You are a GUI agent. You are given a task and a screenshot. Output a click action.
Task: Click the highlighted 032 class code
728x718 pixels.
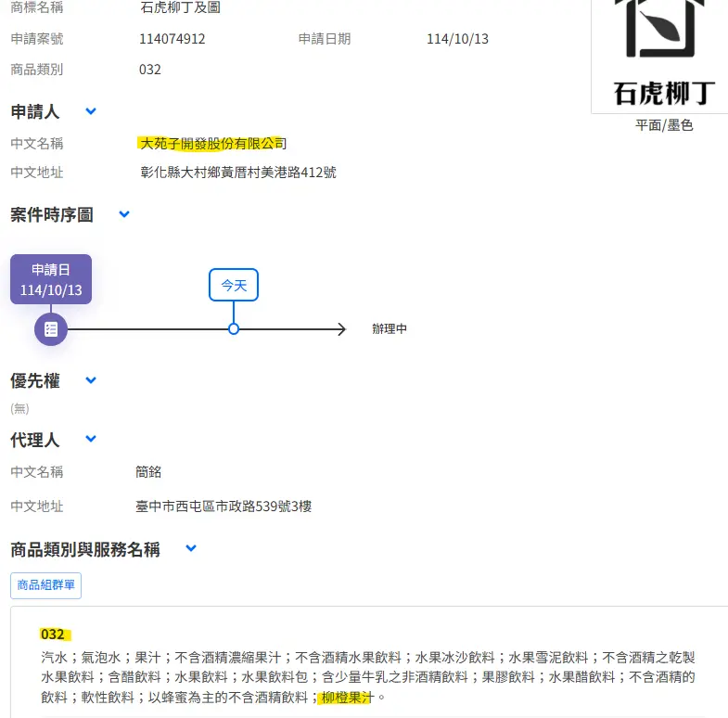click(53, 635)
